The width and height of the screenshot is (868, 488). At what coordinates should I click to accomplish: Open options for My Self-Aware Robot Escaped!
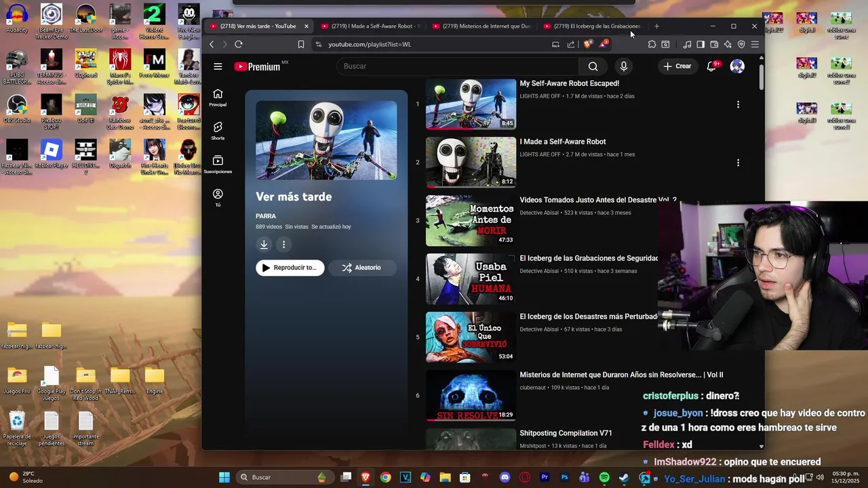pos(738,104)
